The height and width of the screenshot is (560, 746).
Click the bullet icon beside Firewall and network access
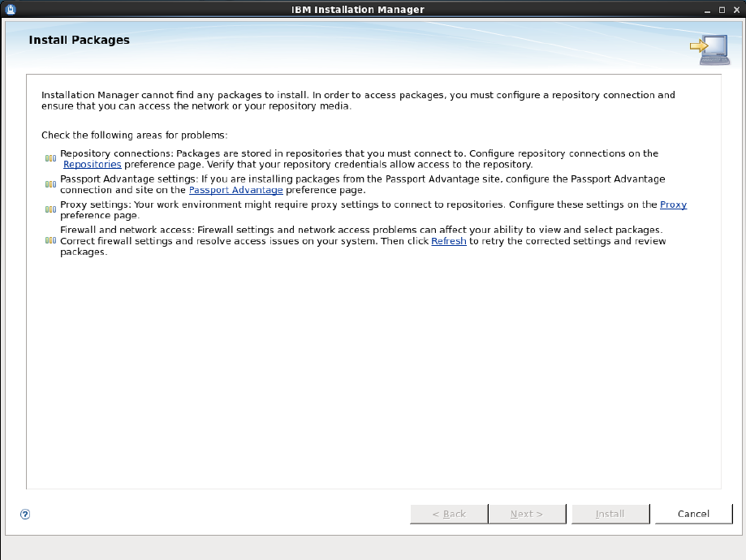[50, 240]
